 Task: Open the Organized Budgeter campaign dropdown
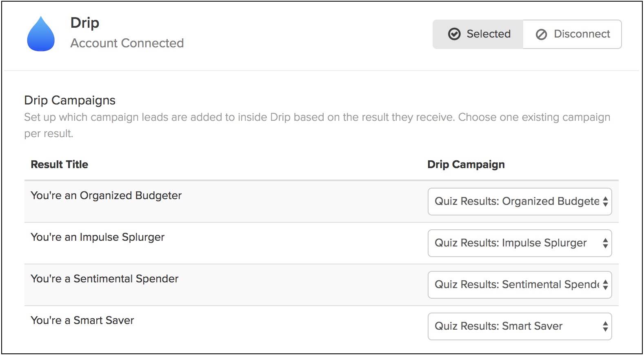pos(517,202)
